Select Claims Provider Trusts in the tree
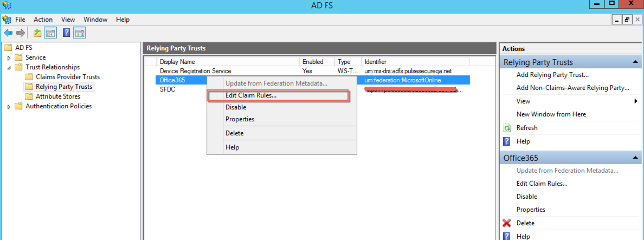This screenshot has height=240, width=644. click(68, 77)
